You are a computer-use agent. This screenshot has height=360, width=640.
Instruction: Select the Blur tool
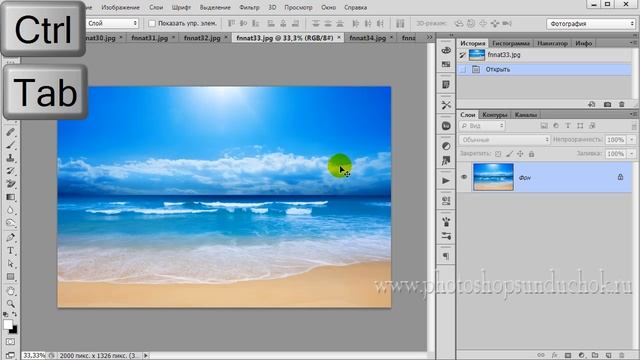(11, 210)
